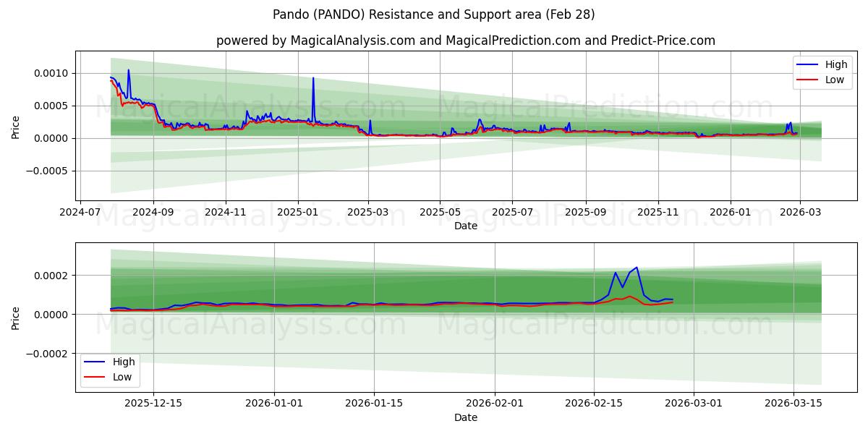The image size is (868, 434).
Task: Click the '−0.0005' y-axis label
Action: (x=48, y=171)
